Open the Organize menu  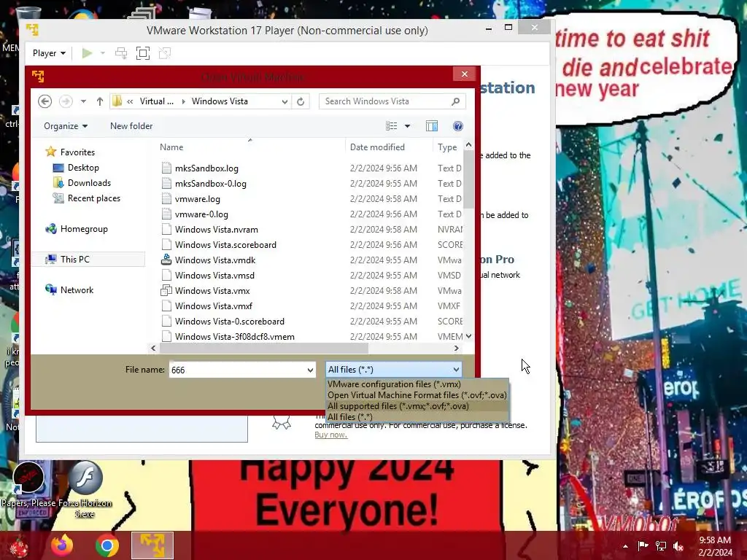66,126
